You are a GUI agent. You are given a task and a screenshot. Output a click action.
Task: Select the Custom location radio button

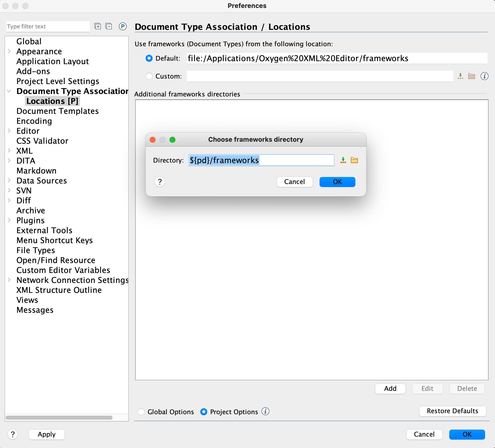(x=149, y=76)
